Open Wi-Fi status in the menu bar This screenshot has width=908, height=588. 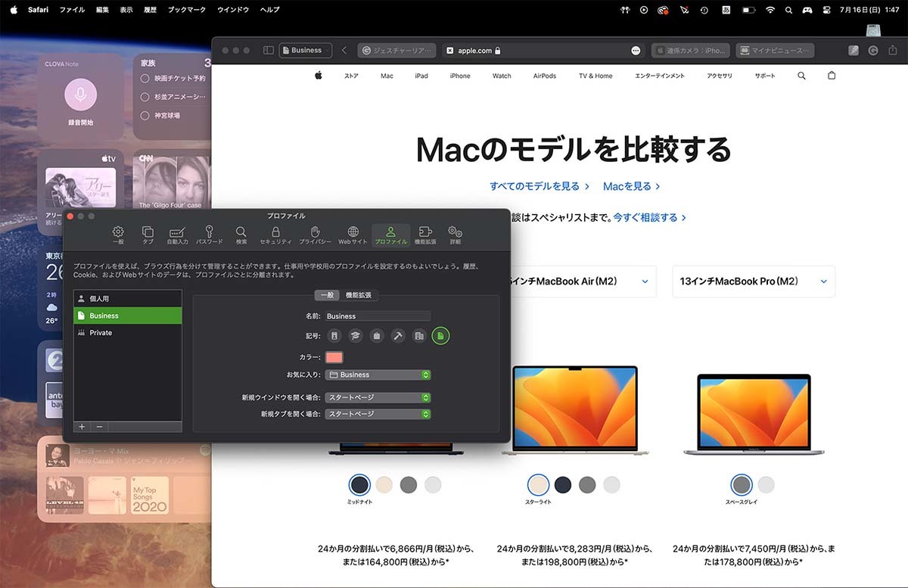770,10
